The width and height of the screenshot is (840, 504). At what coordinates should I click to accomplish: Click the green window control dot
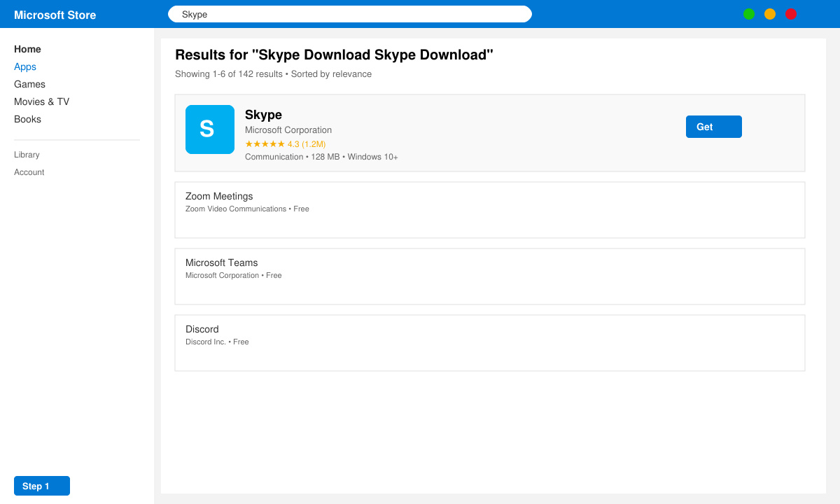749,14
